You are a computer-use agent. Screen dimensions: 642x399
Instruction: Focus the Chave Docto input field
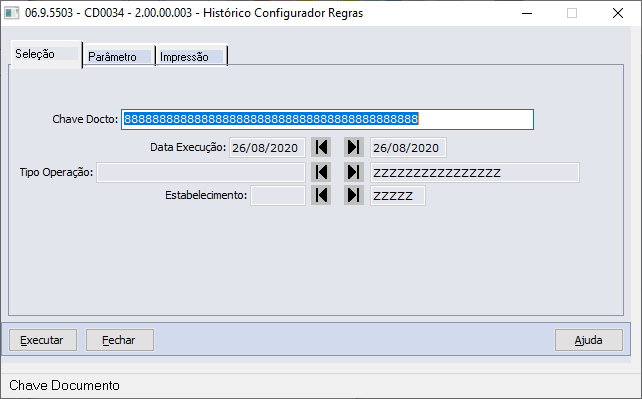(x=327, y=119)
